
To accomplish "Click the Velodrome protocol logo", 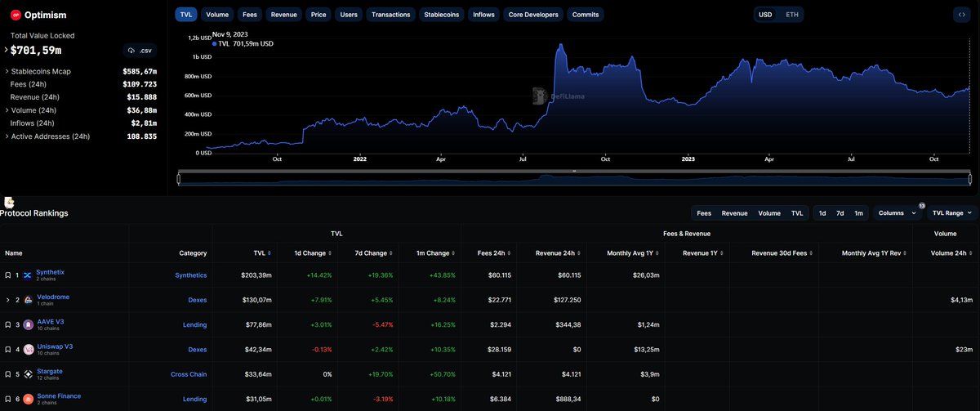I will pyautogui.click(x=29, y=300).
